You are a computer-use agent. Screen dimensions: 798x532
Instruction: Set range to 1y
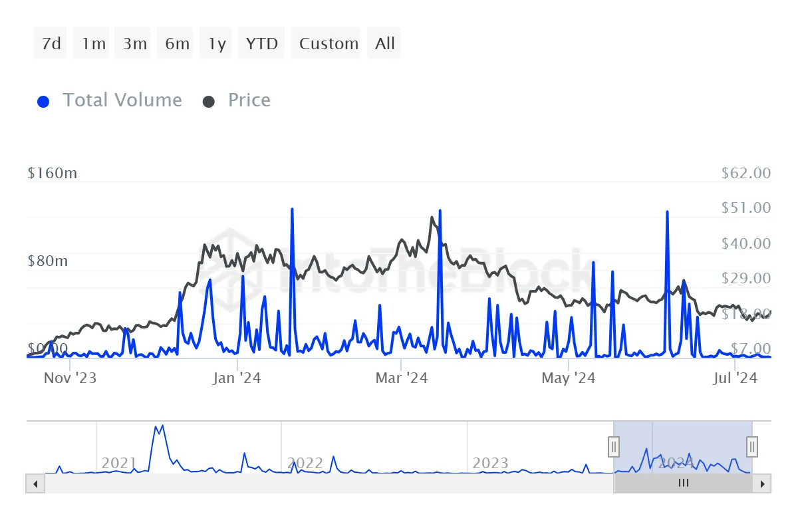(216, 43)
